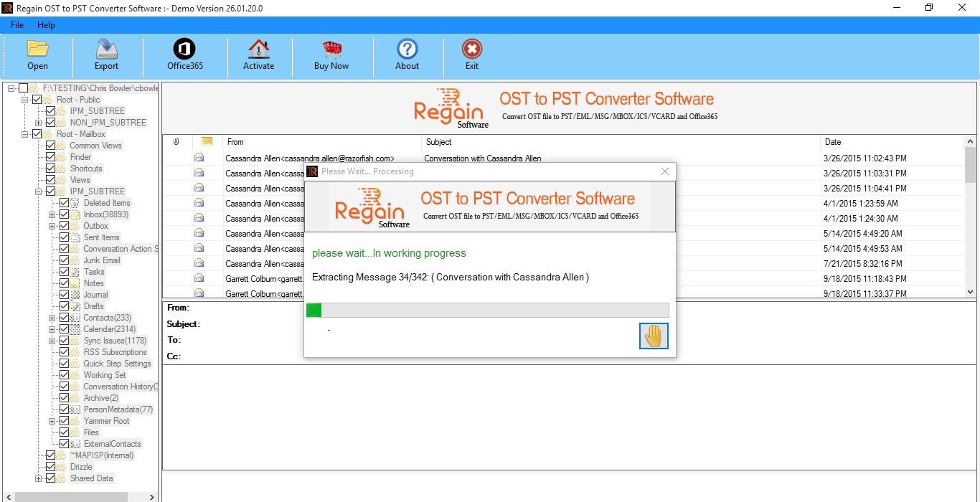Collapse the Root - Mailbox node
This screenshot has width=980, height=502.
coord(25,134)
